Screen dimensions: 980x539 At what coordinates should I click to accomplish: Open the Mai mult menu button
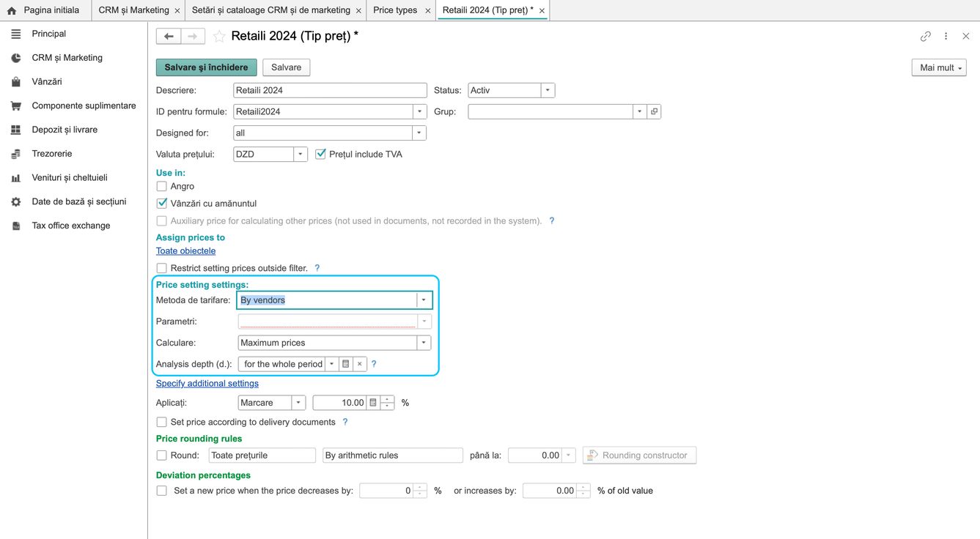(939, 67)
